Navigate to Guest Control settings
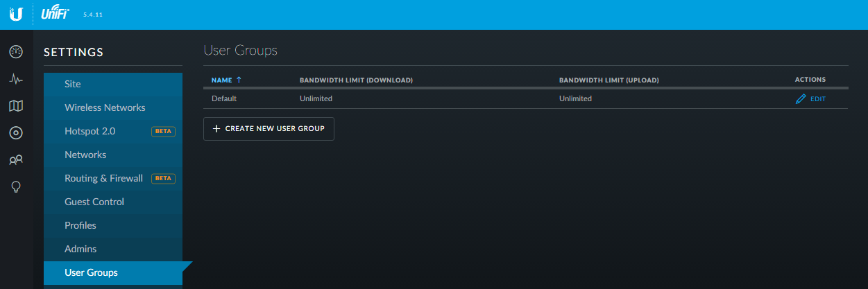This screenshot has width=868, height=289. 94,202
